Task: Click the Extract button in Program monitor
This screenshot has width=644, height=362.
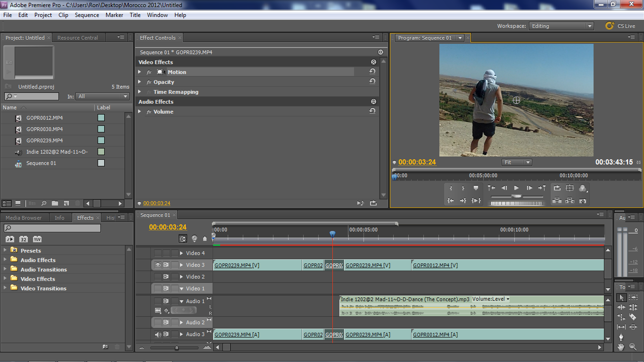Action: click(570, 200)
